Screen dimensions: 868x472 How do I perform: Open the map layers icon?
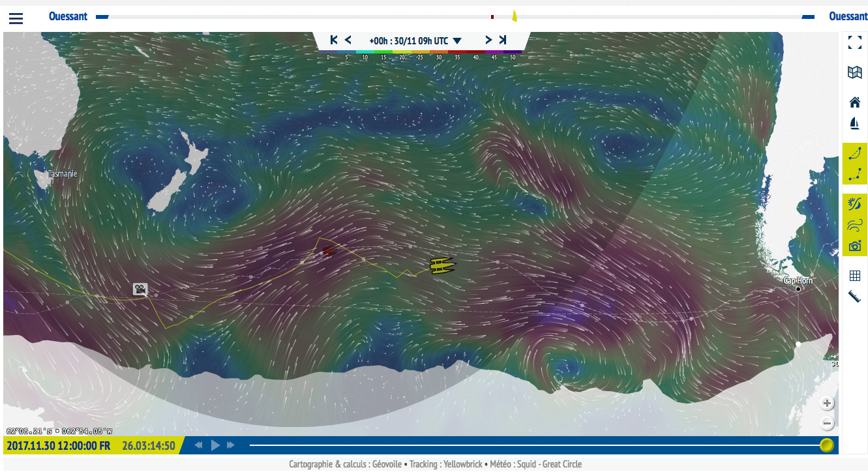click(854, 72)
